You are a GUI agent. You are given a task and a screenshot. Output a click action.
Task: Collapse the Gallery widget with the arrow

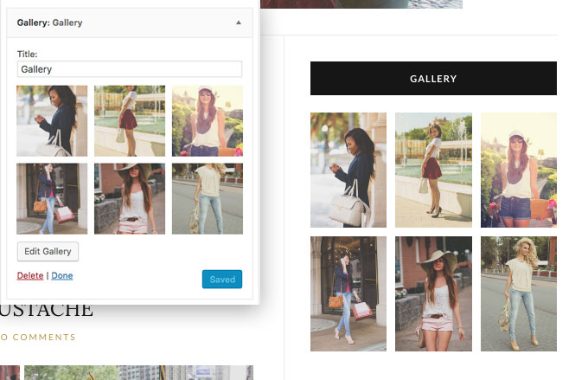point(239,23)
